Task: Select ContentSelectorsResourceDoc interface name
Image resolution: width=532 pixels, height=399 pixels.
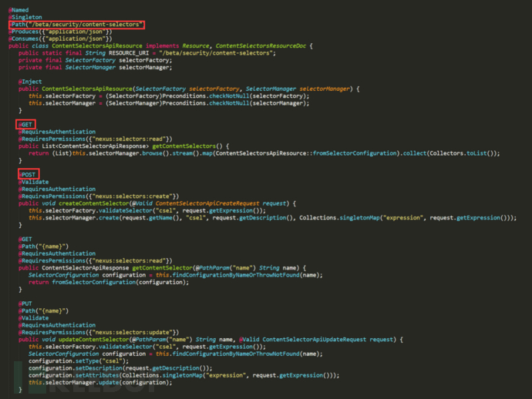Action: (x=261, y=45)
